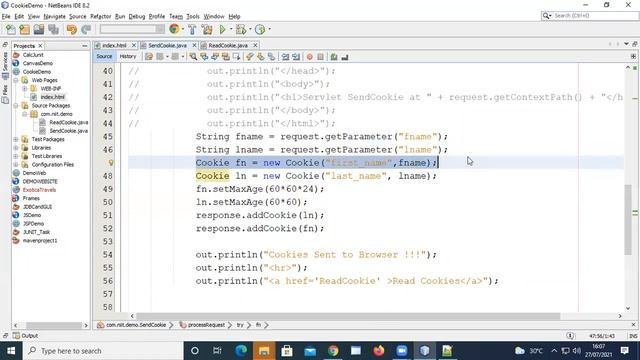Click the editor horizontal scrollbar
The image size is (640, 360).
coord(348,316)
